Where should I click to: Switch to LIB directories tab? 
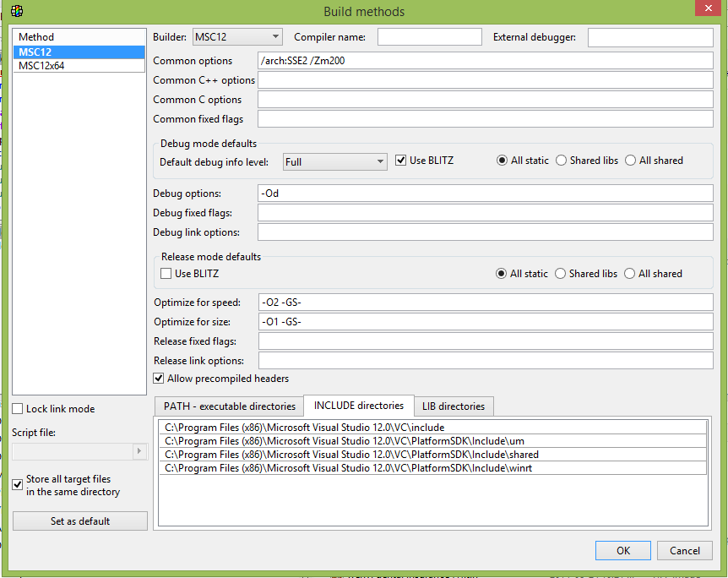(x=454, y=406)
